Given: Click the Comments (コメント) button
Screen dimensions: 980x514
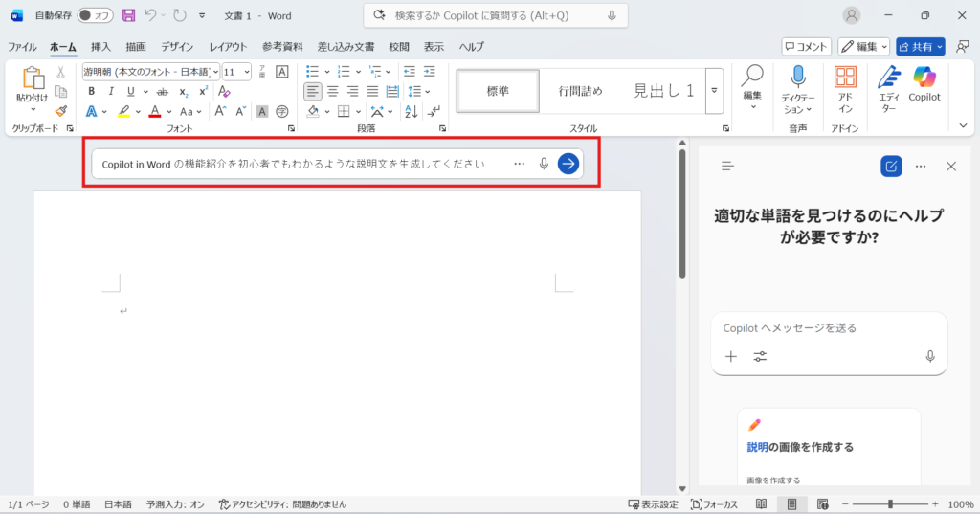Looking at the screenshot, I should tap(806, 46).
